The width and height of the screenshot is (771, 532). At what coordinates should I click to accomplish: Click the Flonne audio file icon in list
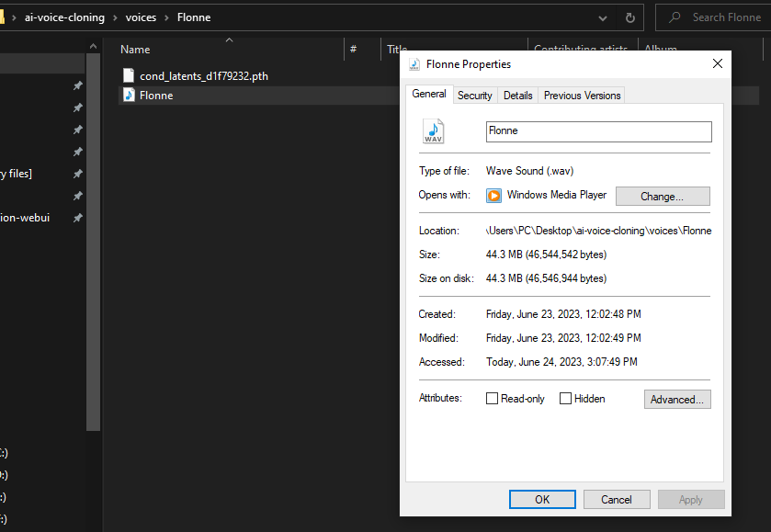(x=129, y=95)
